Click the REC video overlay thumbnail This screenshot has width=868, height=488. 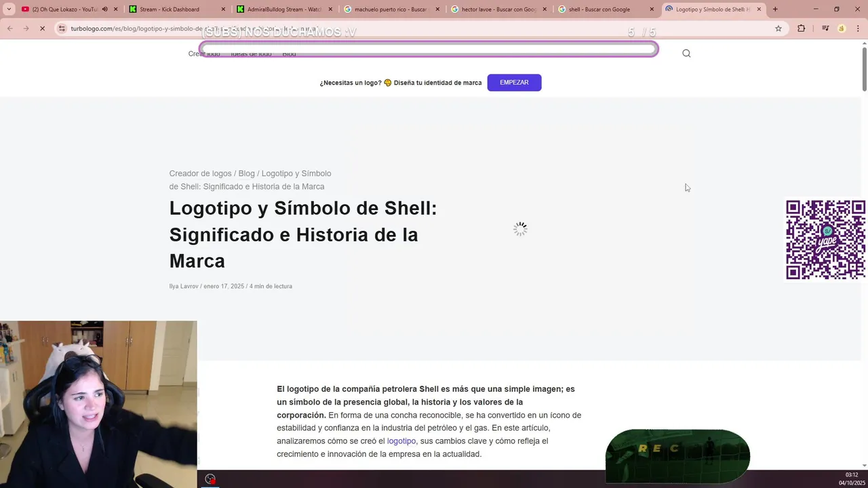(677, 455)
